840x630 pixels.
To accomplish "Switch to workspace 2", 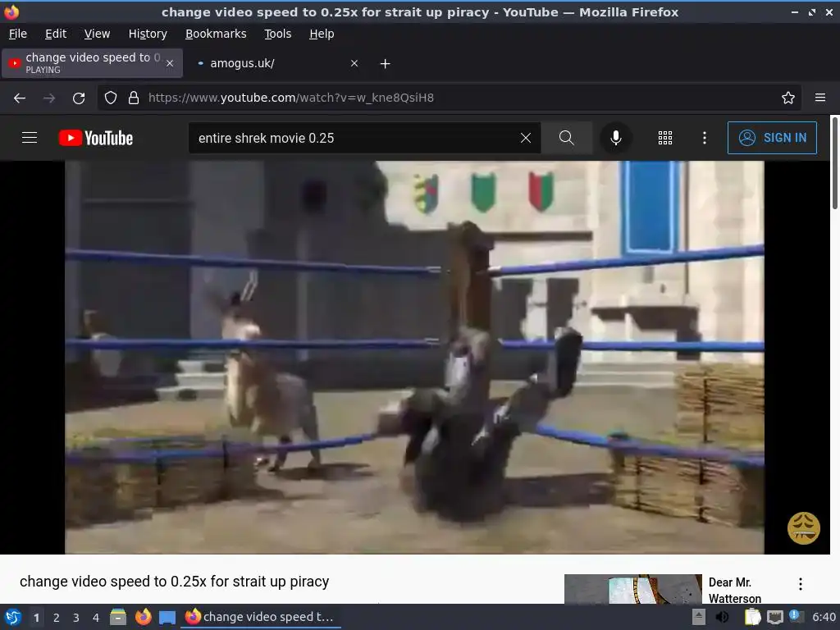I will [57, 618].
